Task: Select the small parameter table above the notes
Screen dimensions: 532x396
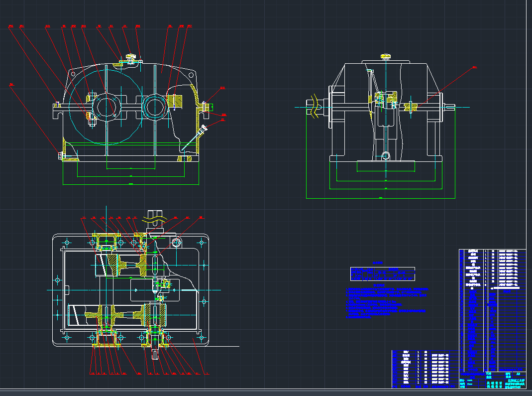Action: (382, 273)
